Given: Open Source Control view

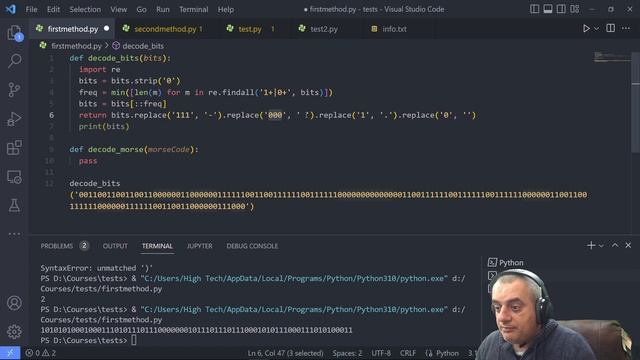Looking at the screenshot, I should (14, 89).
